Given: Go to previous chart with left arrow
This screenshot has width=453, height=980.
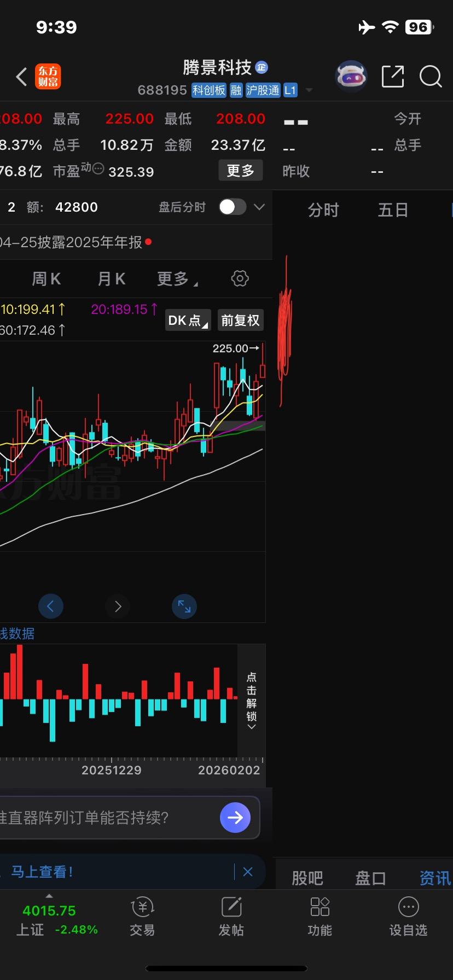Looking at the screenshot, I should [51, 606].
